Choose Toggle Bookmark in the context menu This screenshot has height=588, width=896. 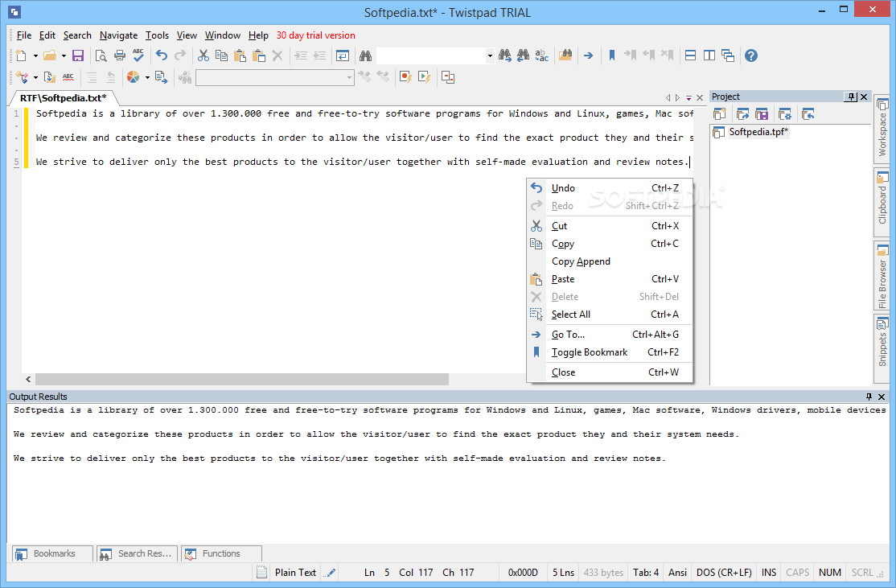coord(610,352)
